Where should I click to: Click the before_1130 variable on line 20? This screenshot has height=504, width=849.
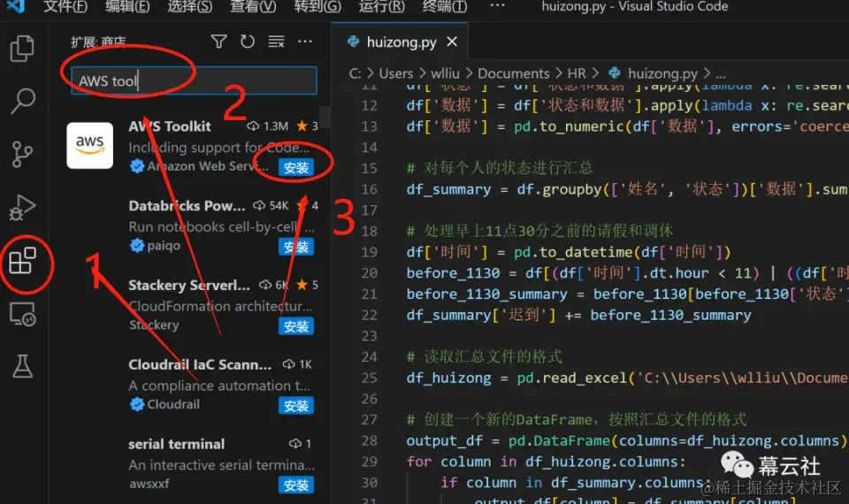[x=453, y=273]
